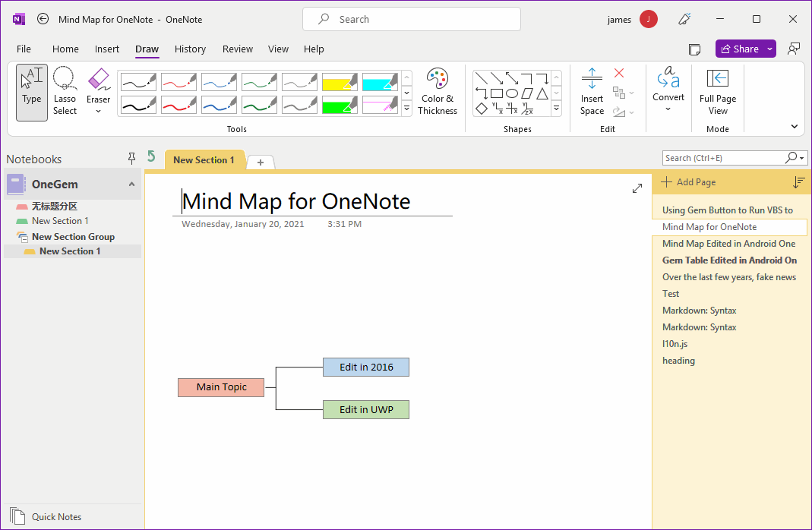Open the History tab

click(190, 49)
